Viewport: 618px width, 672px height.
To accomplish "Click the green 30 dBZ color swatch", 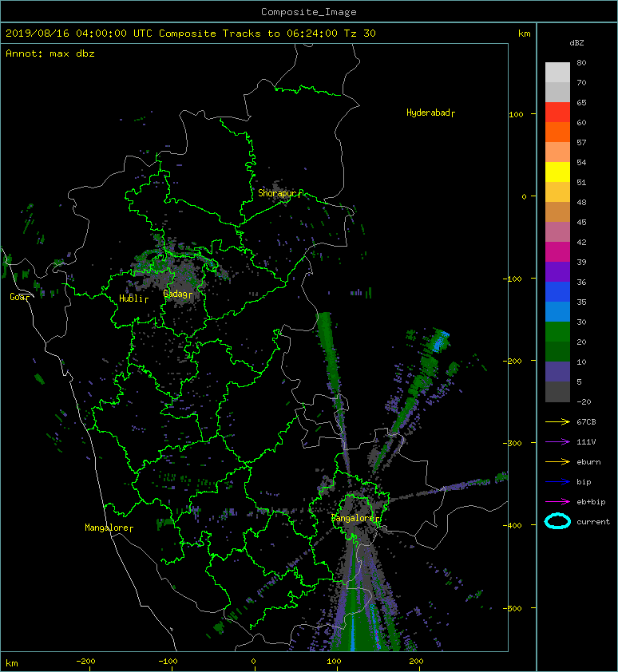I will 557,332.
